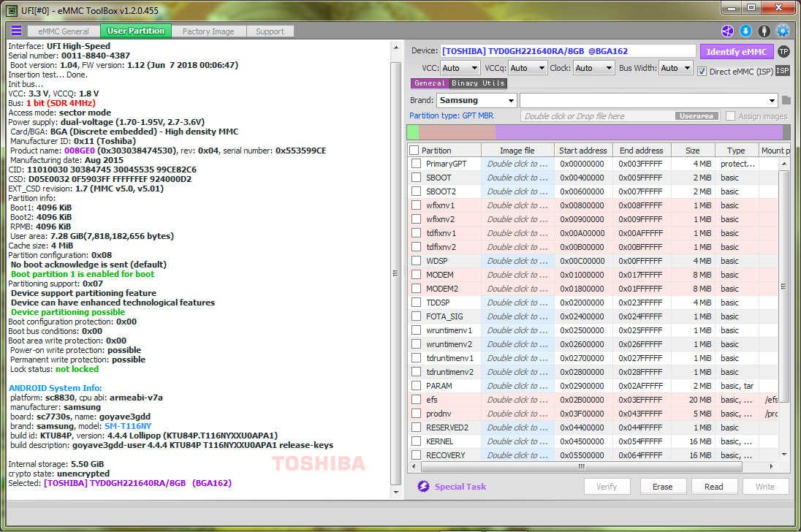This screenshot has width=801, height=532.
Task: Click the Size column header
Action: pyautogui.click(x=692, y=150)
